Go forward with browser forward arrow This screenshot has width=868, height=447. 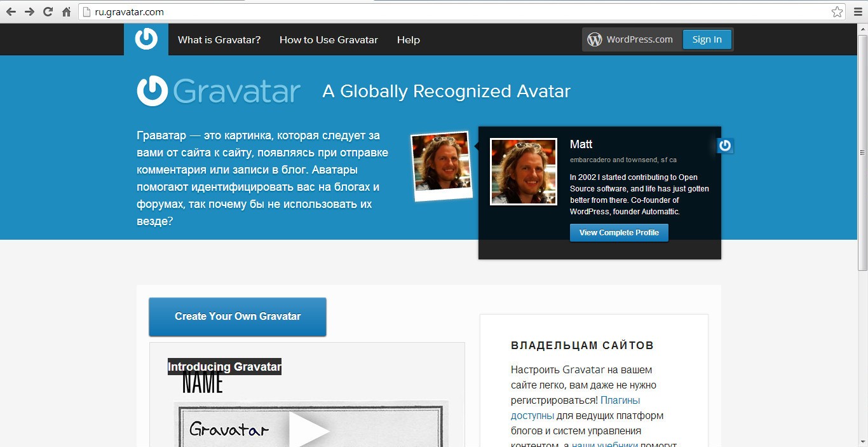point(29,11)
